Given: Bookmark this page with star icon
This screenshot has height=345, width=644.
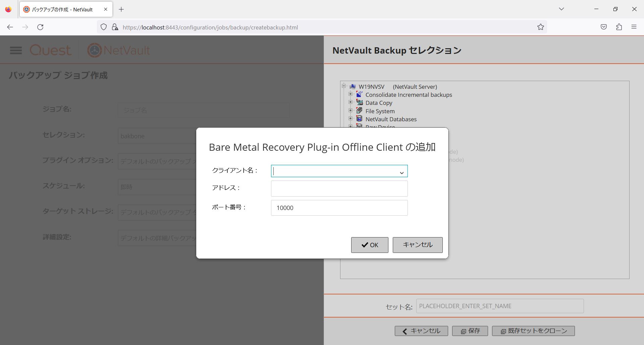Looking at the screenshot, I should coord(541,27).
